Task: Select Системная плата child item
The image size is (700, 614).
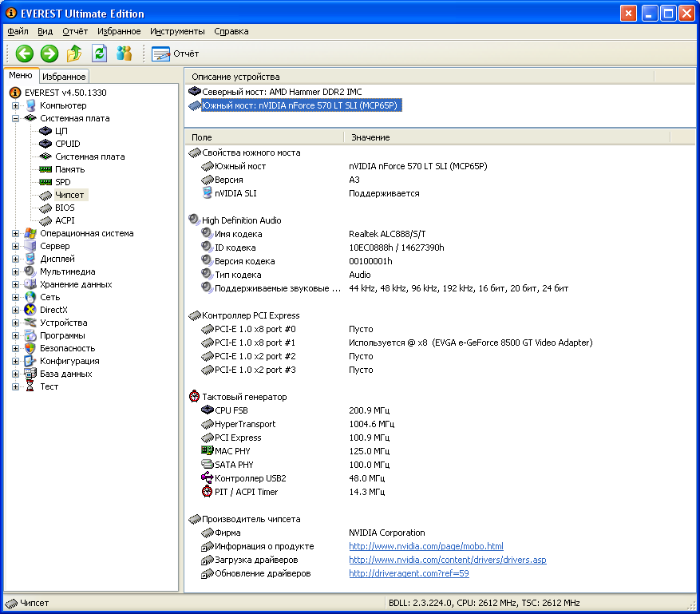Action: coord(89,156)
